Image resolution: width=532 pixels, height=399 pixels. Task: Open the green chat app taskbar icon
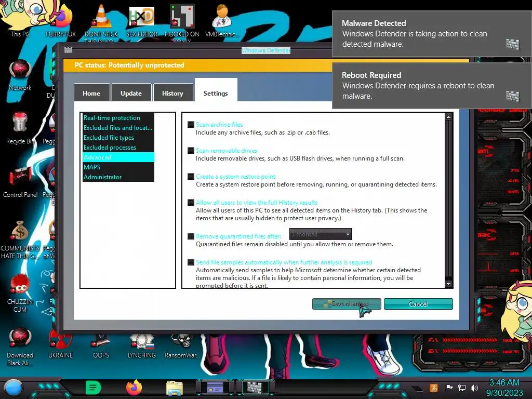click(94, 388)
